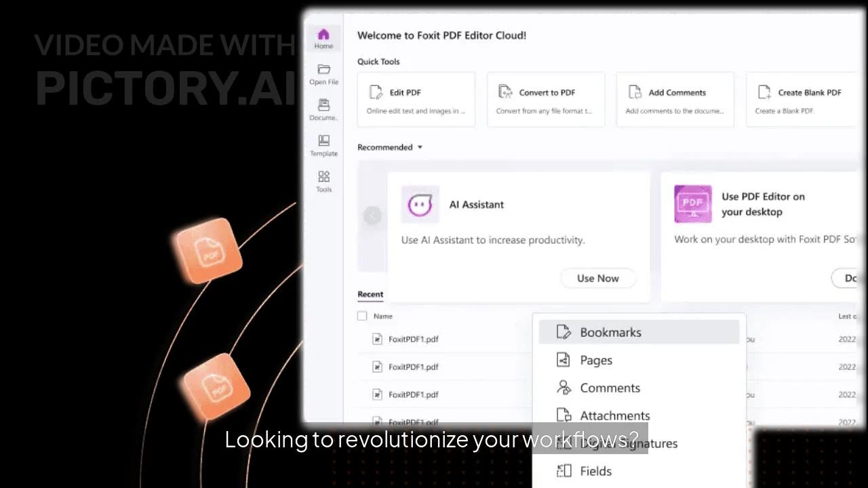Click the Edit PDF icon
Screen dimensions: 868x488
point(375,92)
